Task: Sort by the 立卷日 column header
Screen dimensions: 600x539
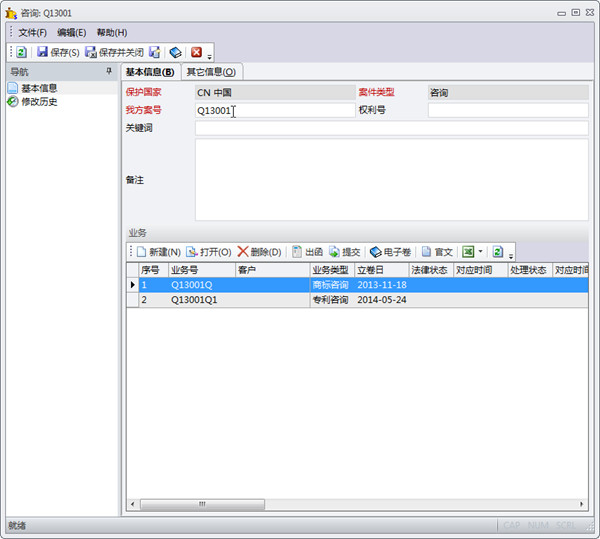Action: point(382,270)
